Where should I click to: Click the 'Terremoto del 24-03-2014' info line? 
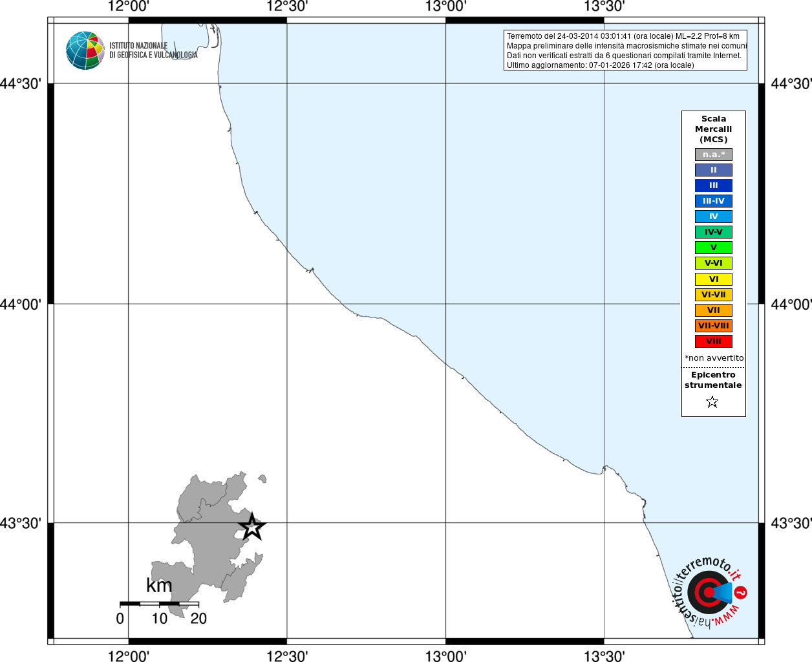tap(623, 36)
